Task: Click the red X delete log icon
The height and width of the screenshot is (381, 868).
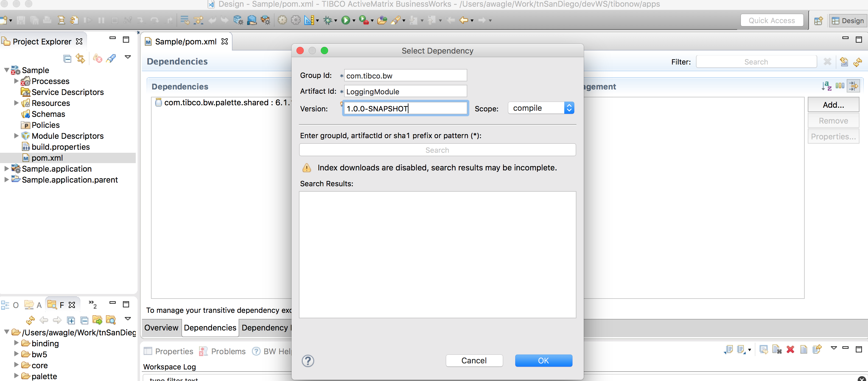Action: [x=790, y=349]
